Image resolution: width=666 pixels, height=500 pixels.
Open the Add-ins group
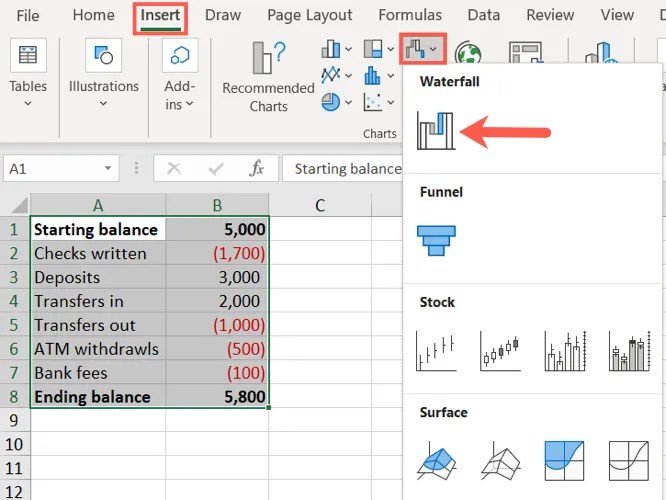tap(180, 74)
